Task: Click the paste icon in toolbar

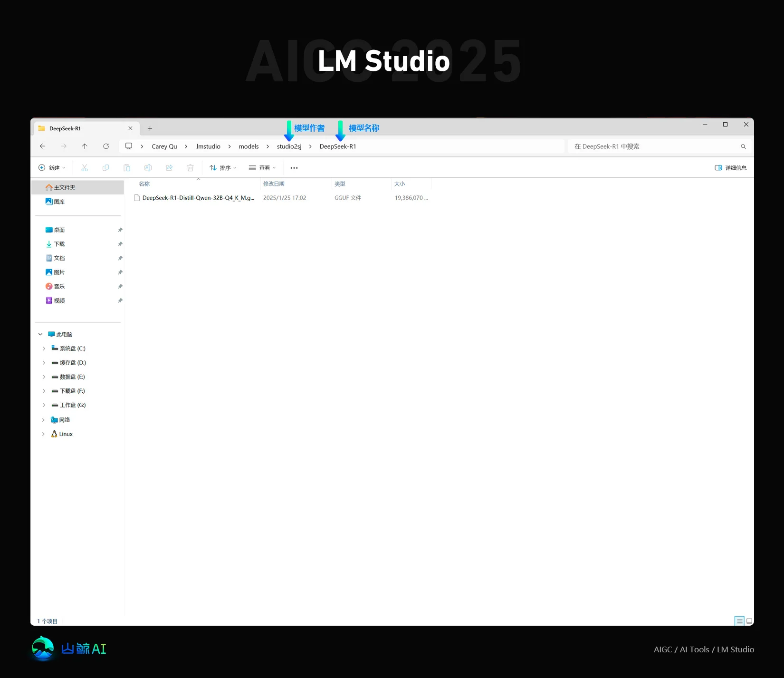Action: pyautogui.click(x=127, y=167)
